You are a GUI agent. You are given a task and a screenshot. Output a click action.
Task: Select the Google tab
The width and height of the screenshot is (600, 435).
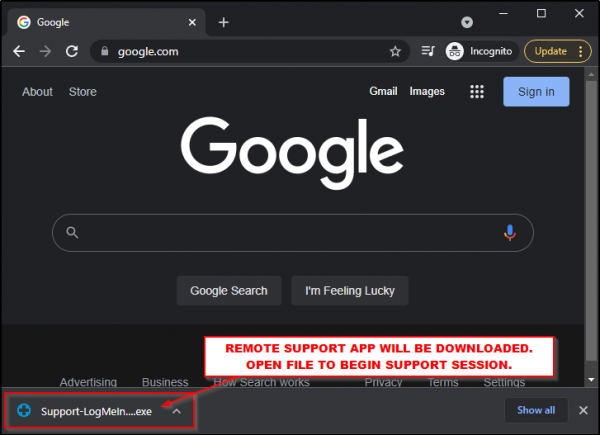click(106, 22)
